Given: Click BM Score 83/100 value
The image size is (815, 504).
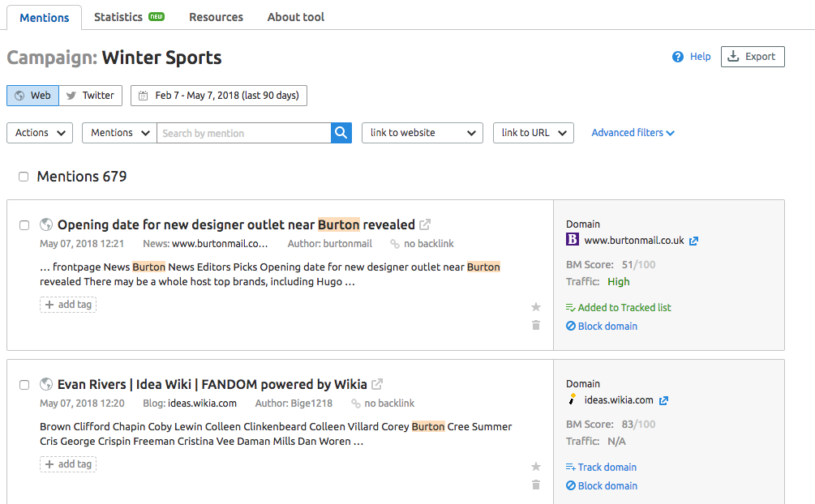Looking at the screenshot, I should coord(639,424).
